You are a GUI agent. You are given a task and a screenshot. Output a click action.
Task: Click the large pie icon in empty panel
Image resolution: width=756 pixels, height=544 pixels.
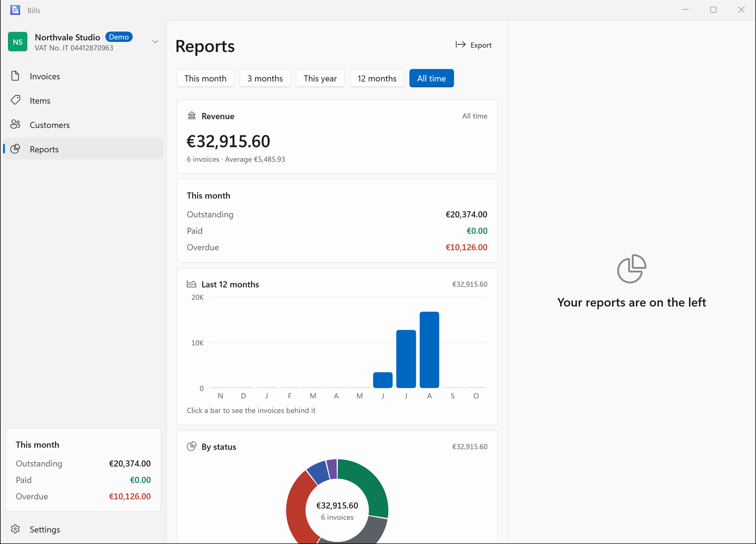(632, 269)
